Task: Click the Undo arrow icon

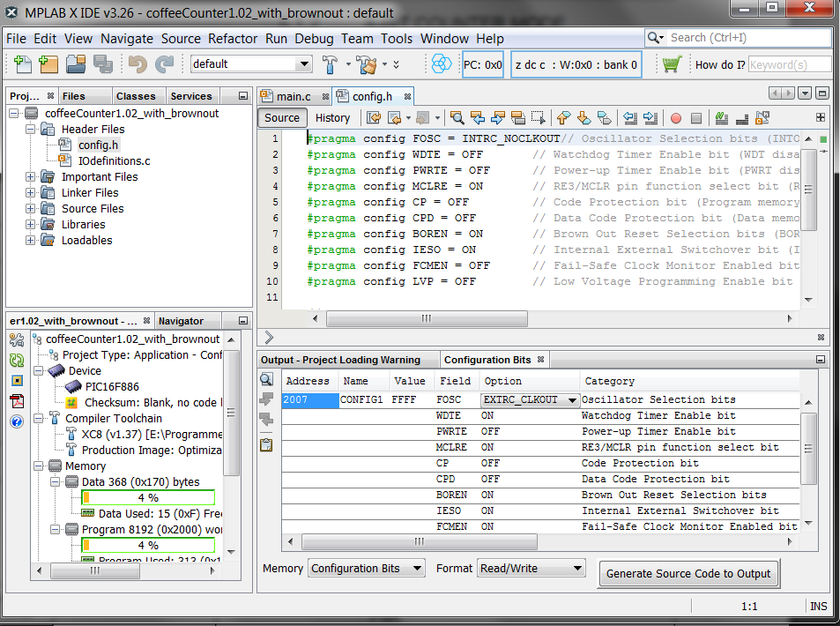Action: [x=138, y=64]
